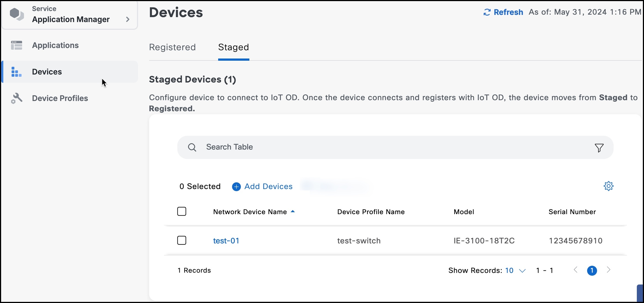Open the table filter funnel icon

pos(599,148)
